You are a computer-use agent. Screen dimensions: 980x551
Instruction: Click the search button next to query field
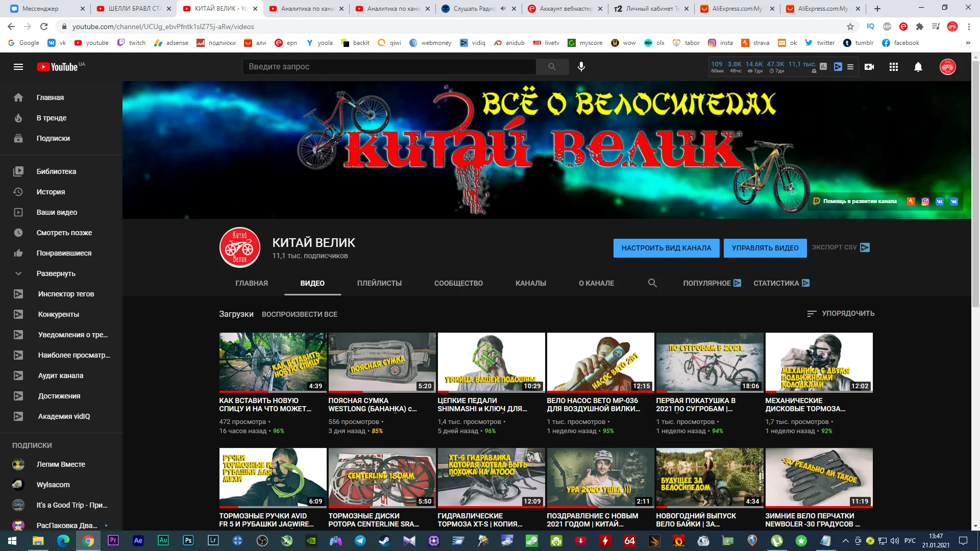click(552, 67)
